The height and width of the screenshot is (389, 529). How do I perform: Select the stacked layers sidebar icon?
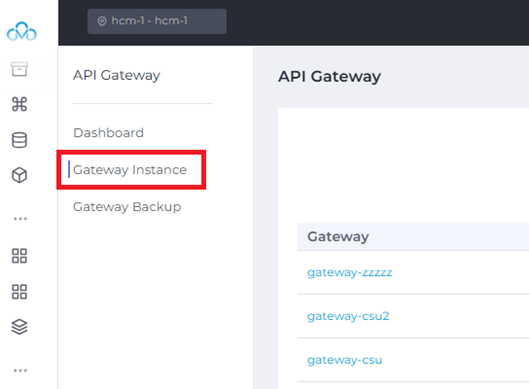19,327
